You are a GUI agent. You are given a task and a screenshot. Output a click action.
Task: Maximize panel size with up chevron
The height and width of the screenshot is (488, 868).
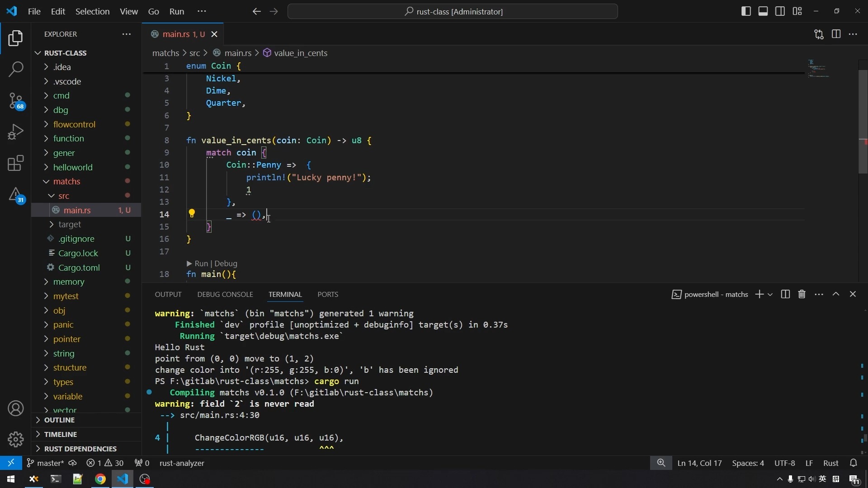click(836, 294)
